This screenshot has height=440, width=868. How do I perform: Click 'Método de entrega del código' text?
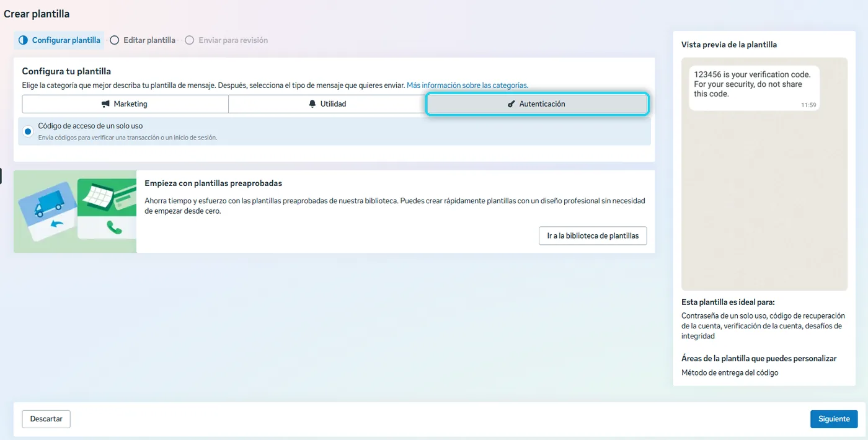tap(730, 373)
